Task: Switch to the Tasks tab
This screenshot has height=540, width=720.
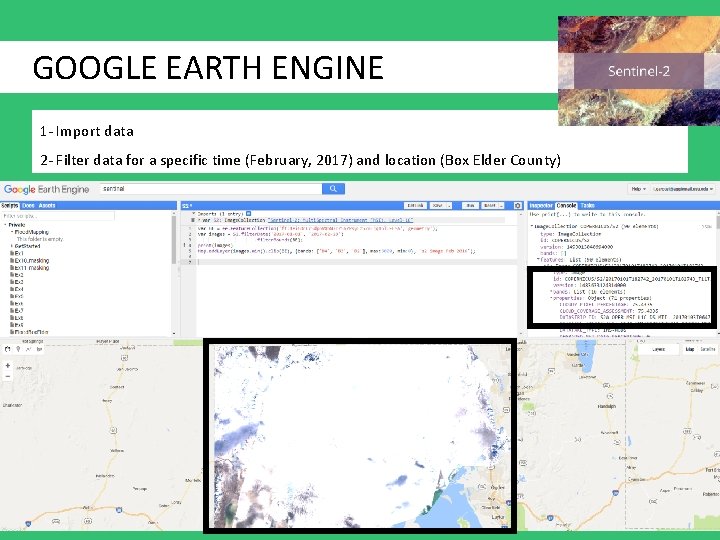Action: [587, 206]
